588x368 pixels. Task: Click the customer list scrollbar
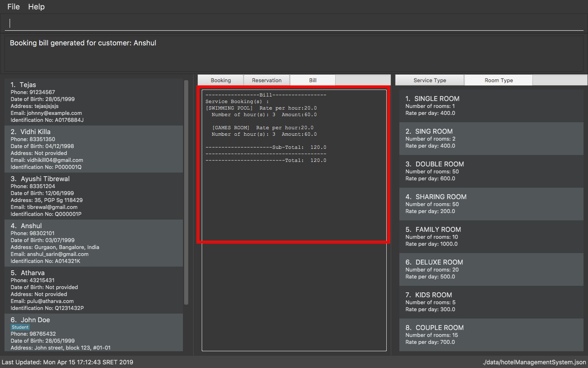click(x=186, y=192)
